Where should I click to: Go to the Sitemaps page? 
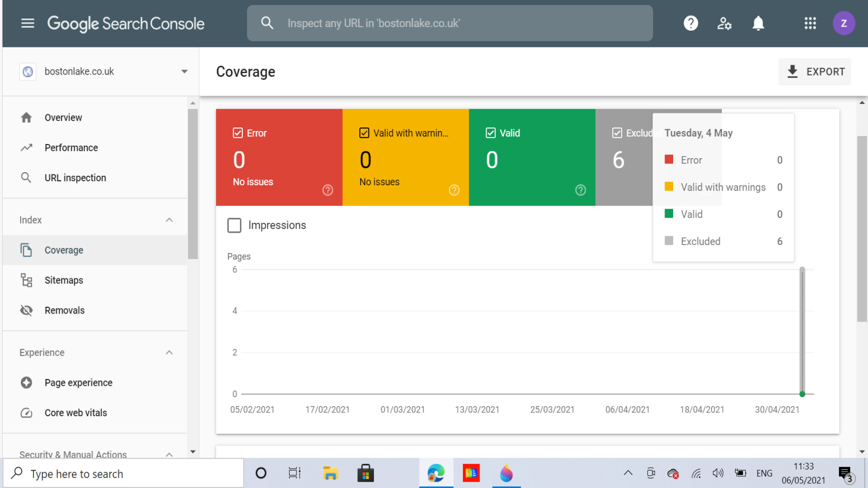click(64, 280)
